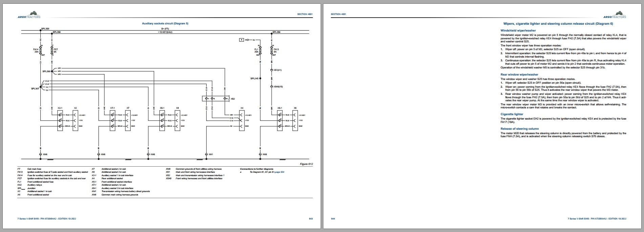Click the 'a' connection reference box
Screen dimensions: 644x232
[x=241, y=40]
